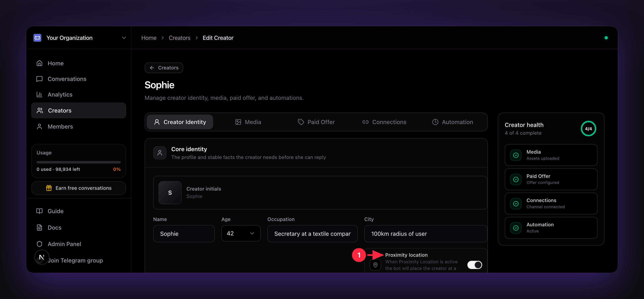Click the round N avatar badge
Screen dimensions: 644x299
41,257
